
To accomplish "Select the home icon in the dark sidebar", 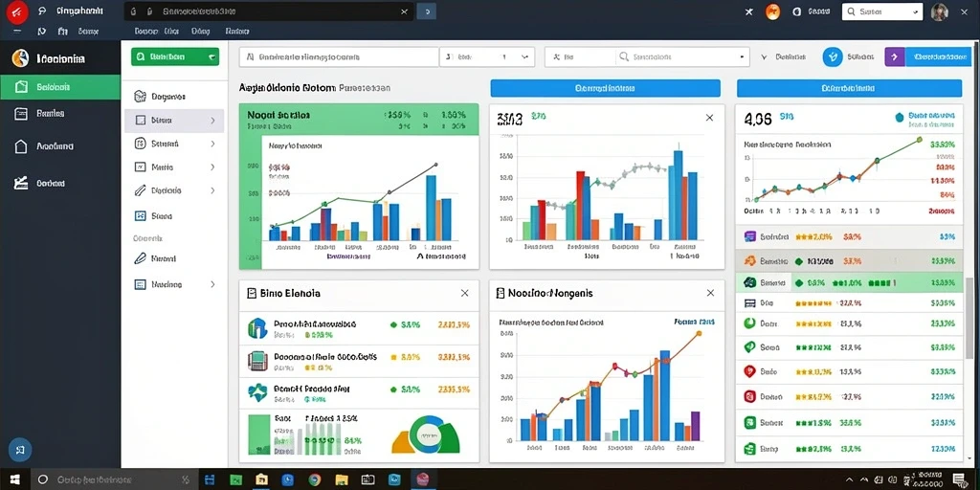I will click(x=21, y=146).
